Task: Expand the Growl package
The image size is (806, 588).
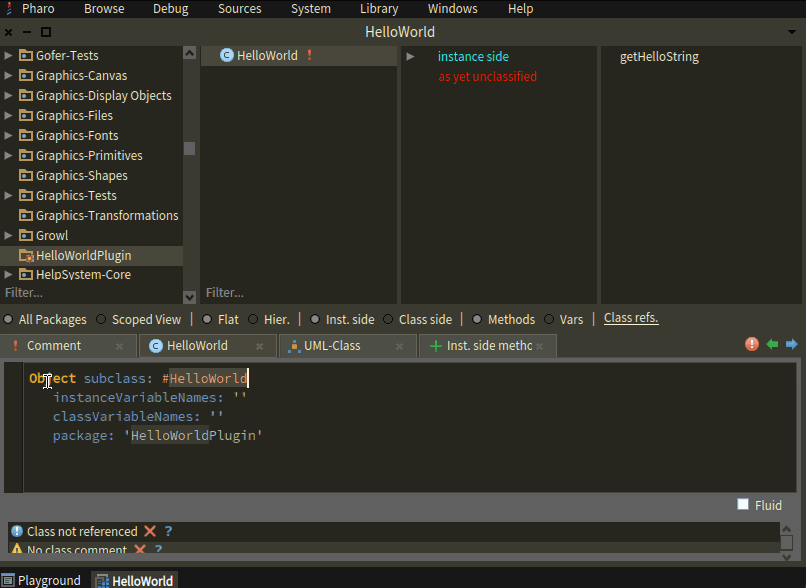Action: (x=8, y=235)
